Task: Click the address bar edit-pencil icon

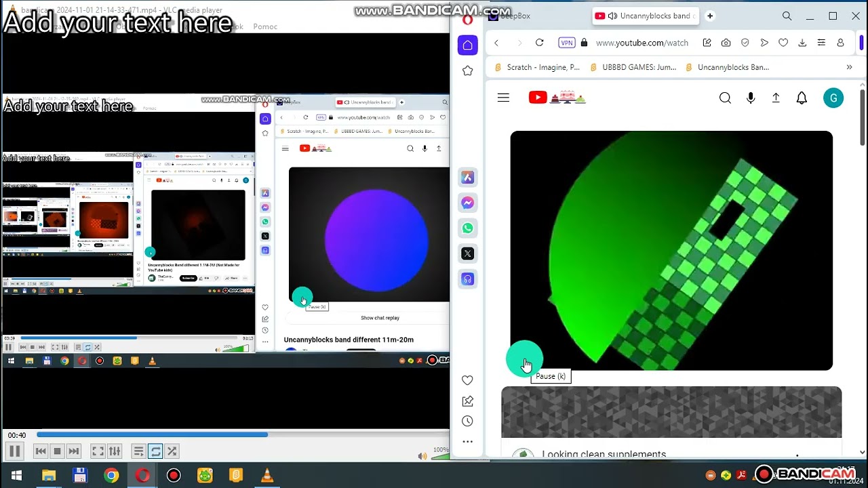Action: point(707,43)
